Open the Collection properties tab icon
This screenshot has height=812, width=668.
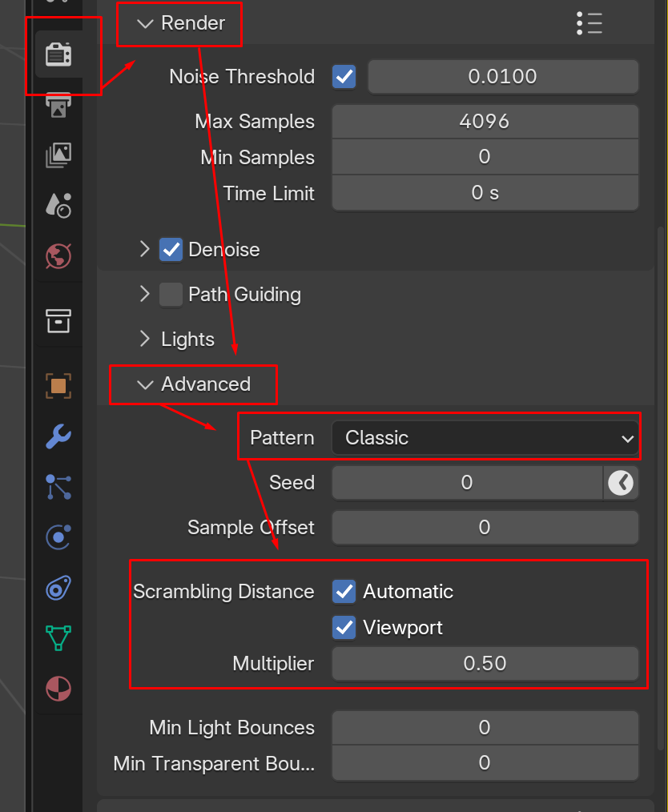click(x=58, y=321)
